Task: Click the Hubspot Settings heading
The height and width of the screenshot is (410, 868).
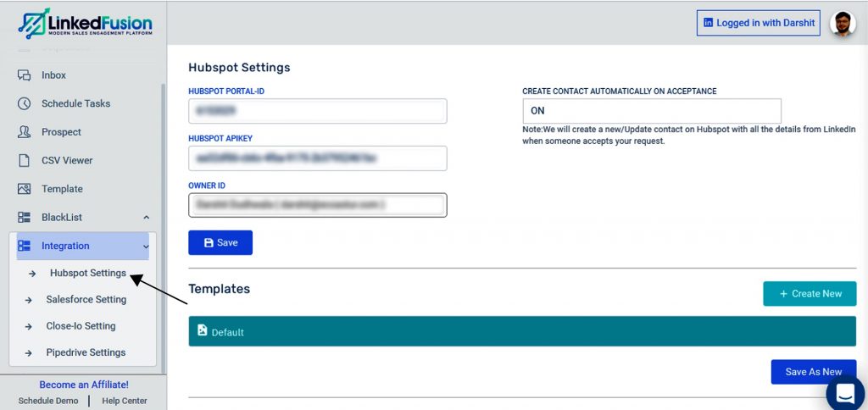Action: tap(239, 68)
